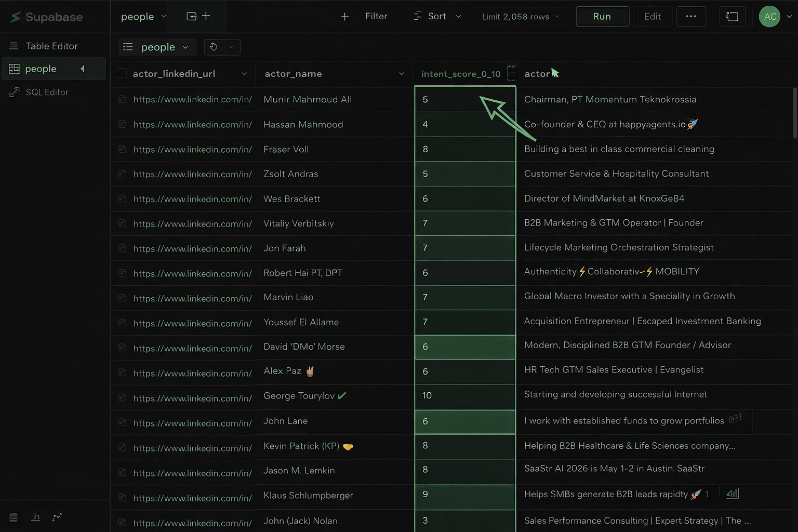Click the name cell 'John (Jack) Nolan'
This screenshot has height=532, width=798.
300,521
